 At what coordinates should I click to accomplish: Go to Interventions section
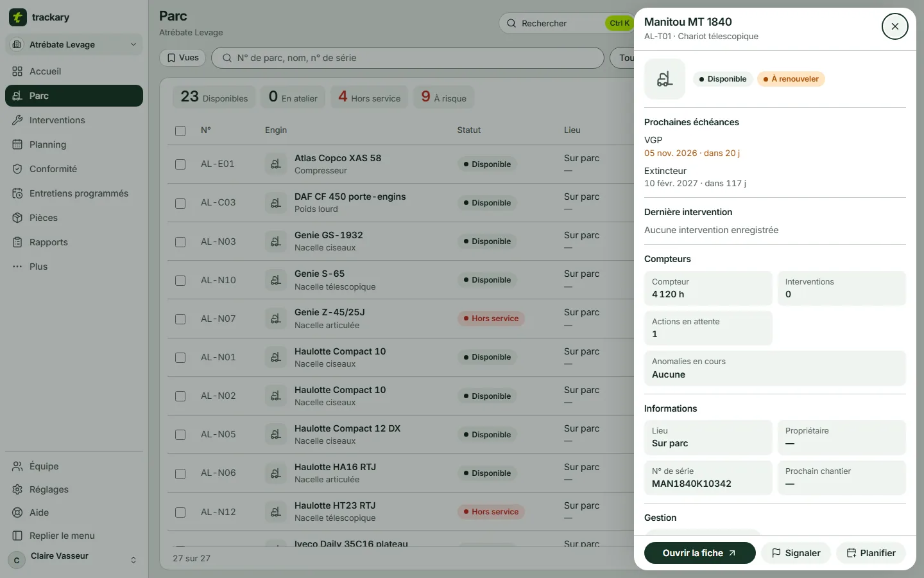coord(74,120)
